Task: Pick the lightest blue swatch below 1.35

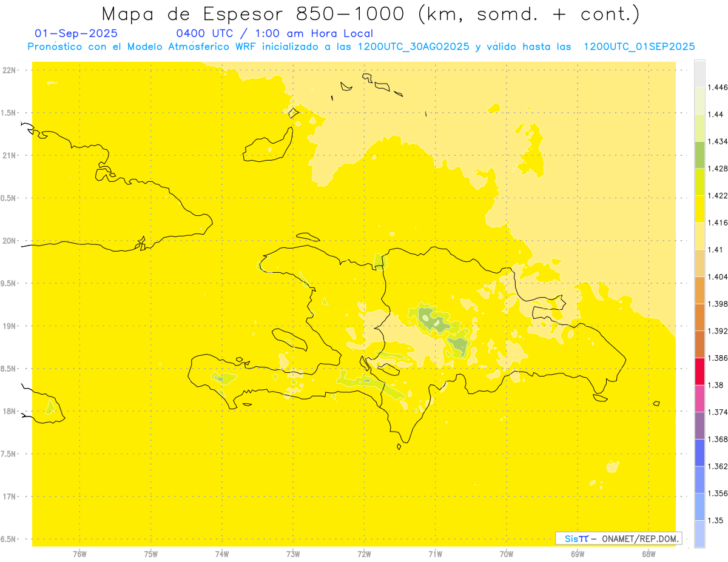Action: pos(699,534)
